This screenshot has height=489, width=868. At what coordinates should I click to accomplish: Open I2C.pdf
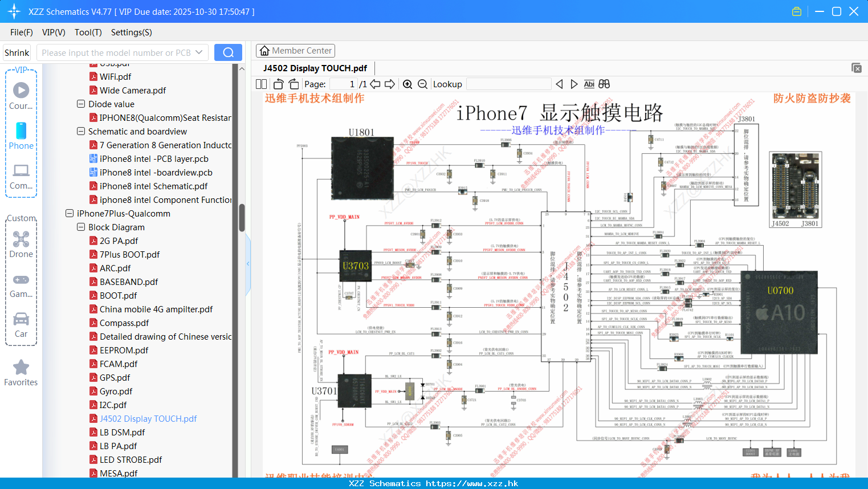click(x=113, y=405)
